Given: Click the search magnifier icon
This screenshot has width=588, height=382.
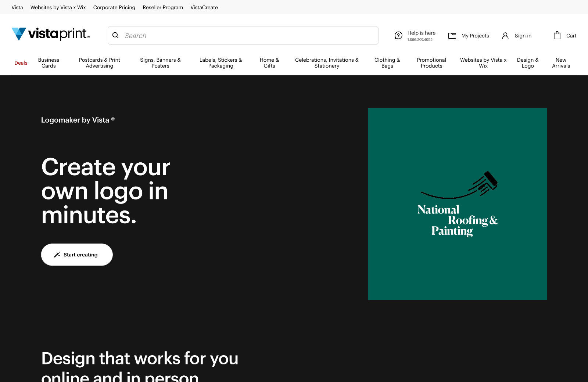Looking at the screenshot, I should pyautogui.click(x=115, y=35).
